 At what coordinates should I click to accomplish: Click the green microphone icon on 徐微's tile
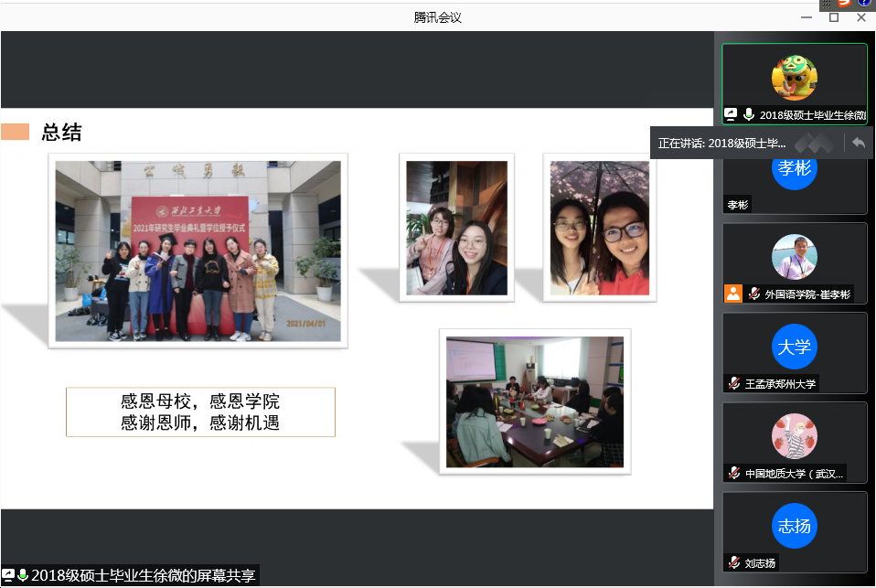749,115
